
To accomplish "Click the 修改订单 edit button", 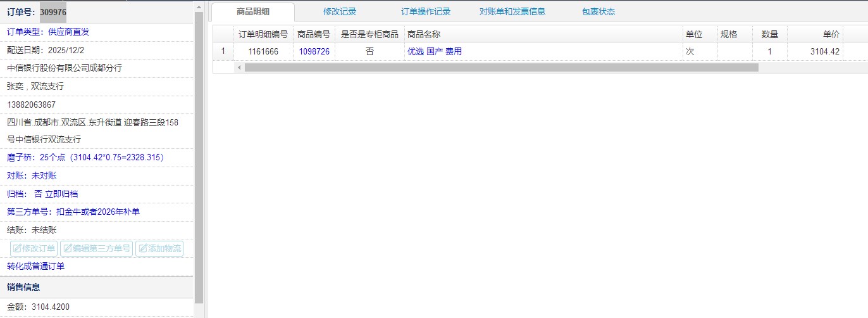I will pyautogui.click(x=34, y=248).
